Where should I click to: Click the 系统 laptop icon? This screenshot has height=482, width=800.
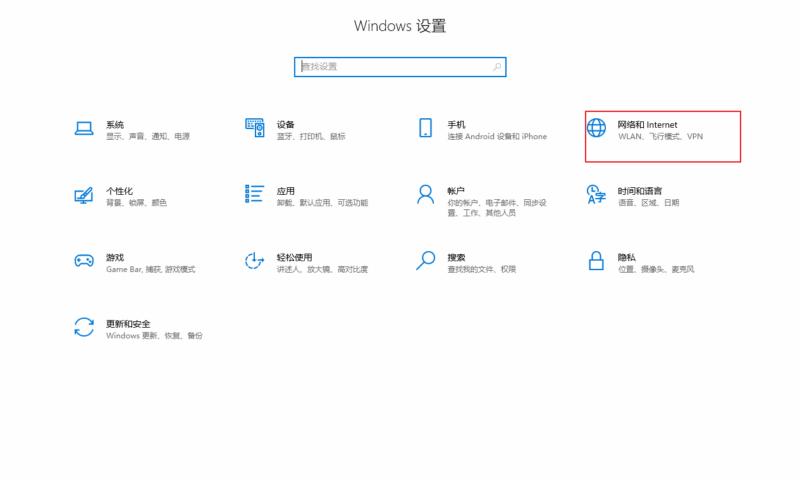coord(84,128)
